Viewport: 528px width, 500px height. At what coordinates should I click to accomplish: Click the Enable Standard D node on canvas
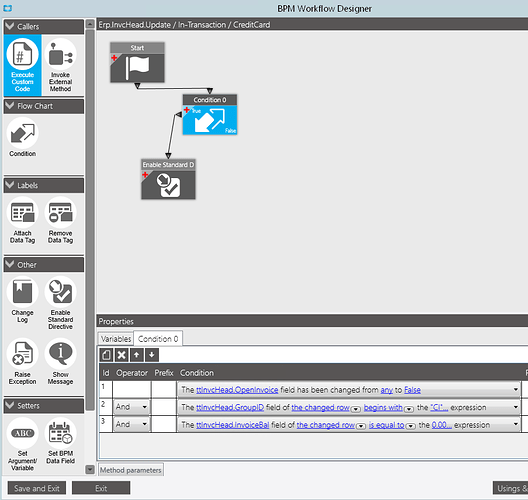click(x=168, y=179)
